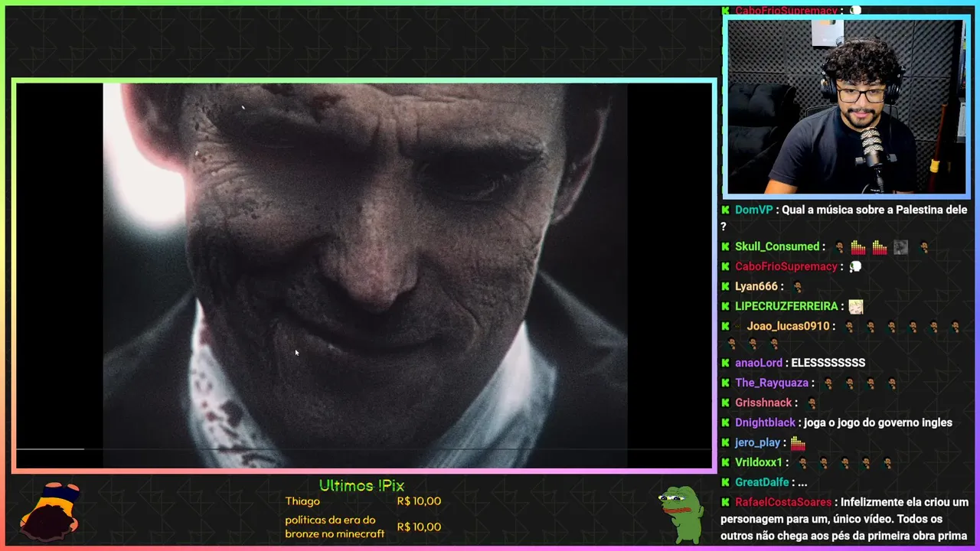Click the Kick badge beside Grisshnack
The width and height of the screenshot is (980, 551).
725,403
